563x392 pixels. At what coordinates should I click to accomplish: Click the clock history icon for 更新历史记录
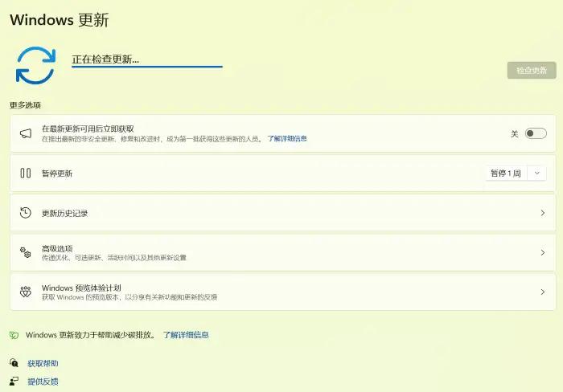(26, 213)
